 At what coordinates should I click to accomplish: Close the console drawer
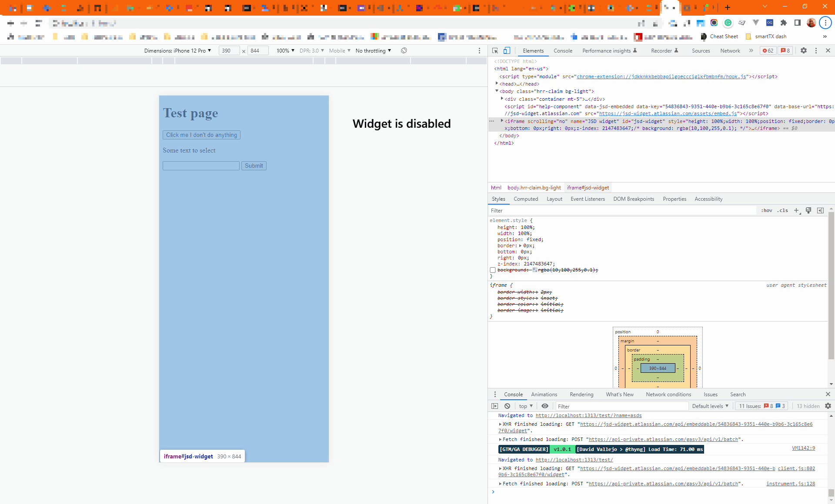(828, 395)
